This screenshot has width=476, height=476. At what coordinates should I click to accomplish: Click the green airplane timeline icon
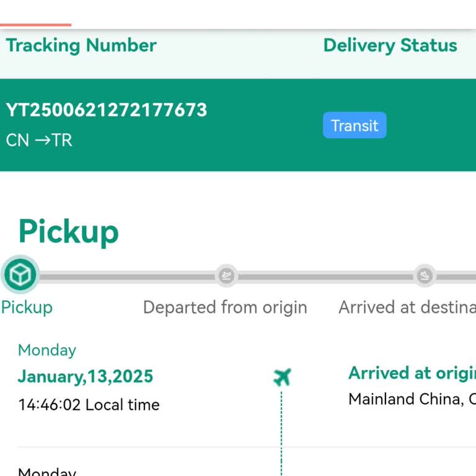coord(282,376)
